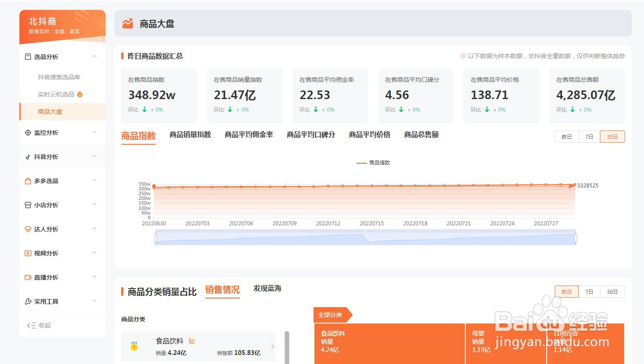This screenshot has height=364, width=644.
Task: Click the gold medal icon in 食品饮料 row
Action: [x=134, y=346]
